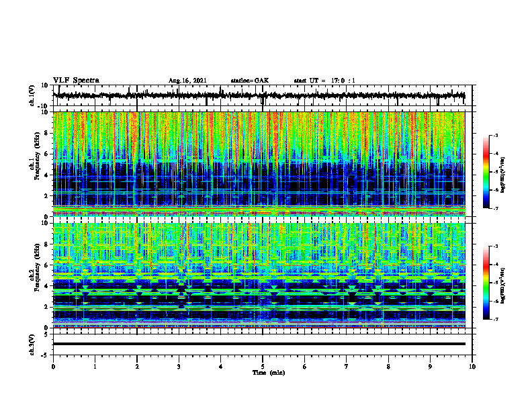Image resolution: width=532 pixels, height=411 pixels.
Task: Click the ch.1 "Frequency (kHz)" axis label
Action: pos(37,156)
